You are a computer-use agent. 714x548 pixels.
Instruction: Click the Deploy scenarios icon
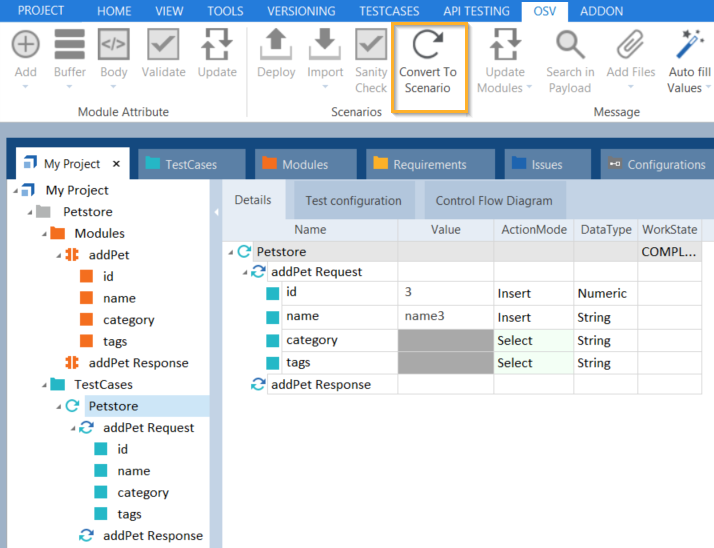click(275, 46)
